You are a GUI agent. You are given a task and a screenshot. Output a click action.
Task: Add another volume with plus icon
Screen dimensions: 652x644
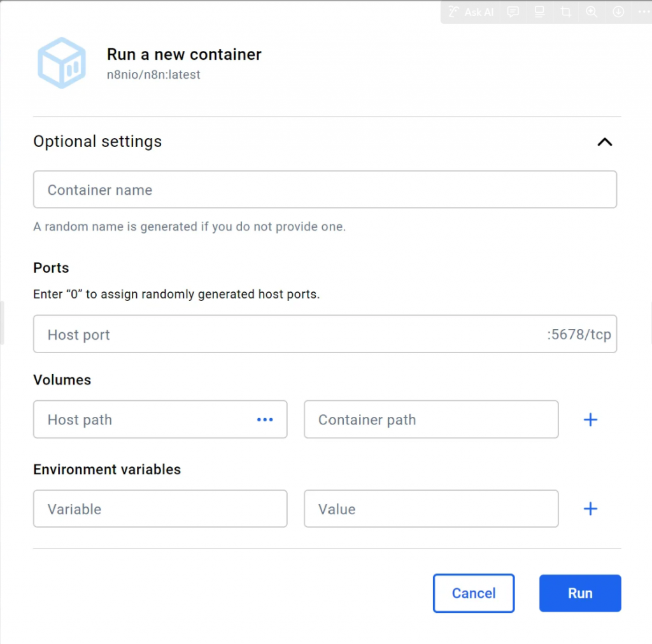[x=591, y=420]
